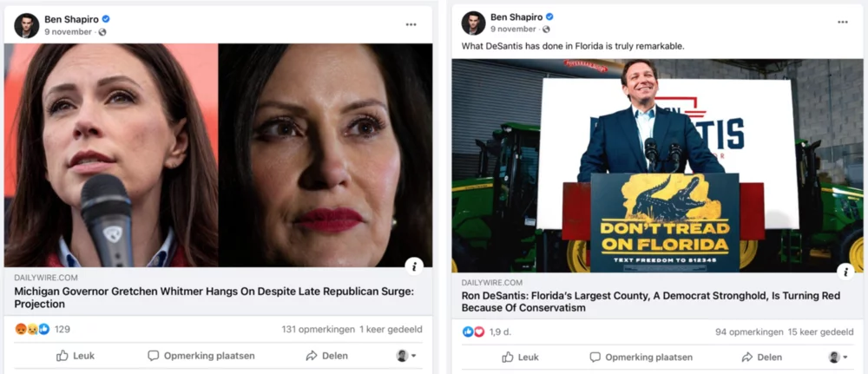Share the DeSantis post via Delen
The height and width of the screenshot is (374, 868).
pos(762,358)
